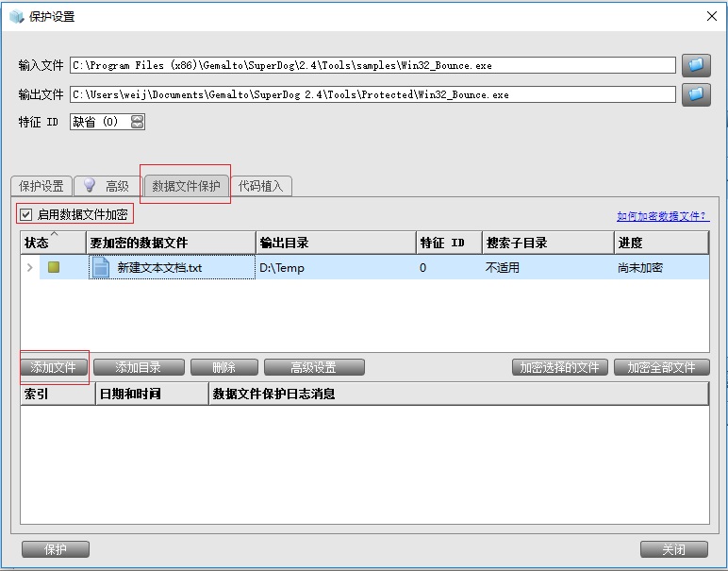Click inside the 输入文件 path field
Screen dimensions: 728x571
372,65
